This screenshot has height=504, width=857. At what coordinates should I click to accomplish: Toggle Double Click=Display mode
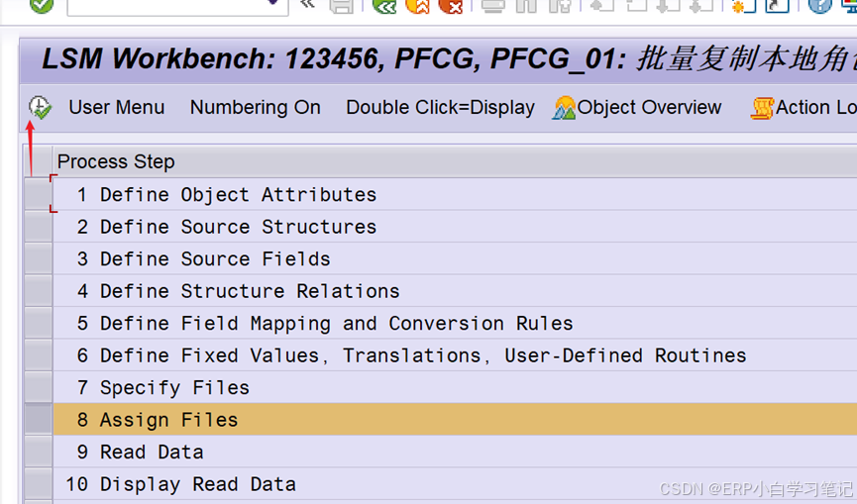[x=440, y=108]
